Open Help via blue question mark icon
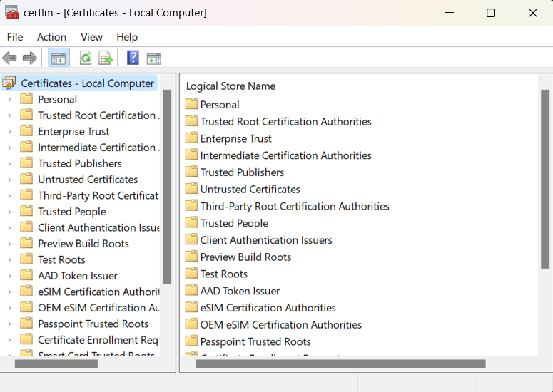 (x=133, y=58)
